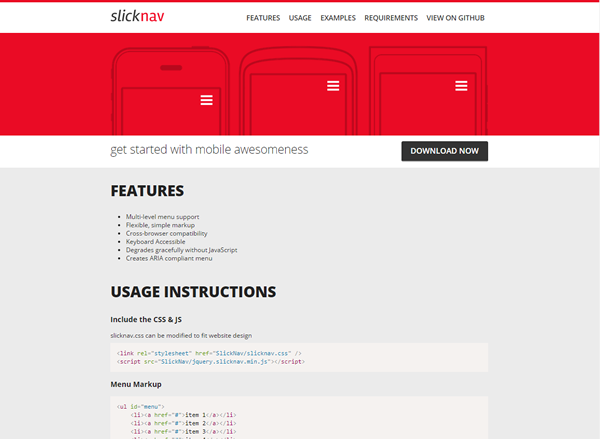Tap hamburger menu icon on first phone
Screen dimensions: 600x439
pos(207,100)
